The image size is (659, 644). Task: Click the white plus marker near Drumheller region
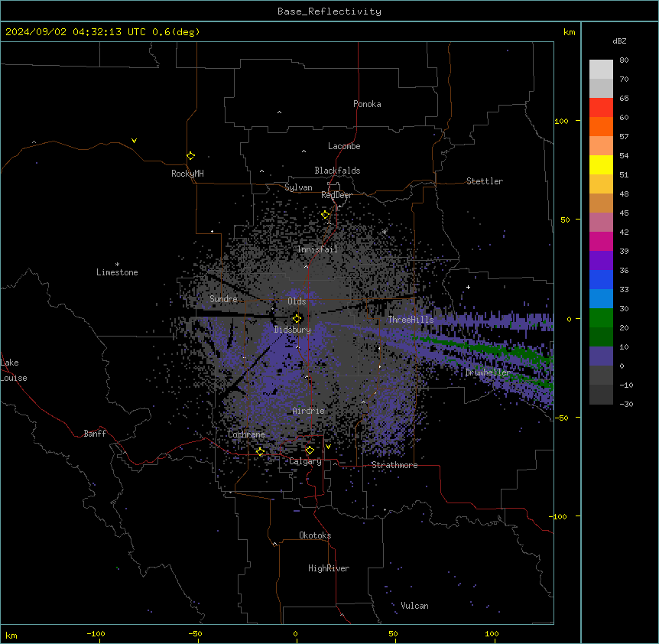point(468,287)
